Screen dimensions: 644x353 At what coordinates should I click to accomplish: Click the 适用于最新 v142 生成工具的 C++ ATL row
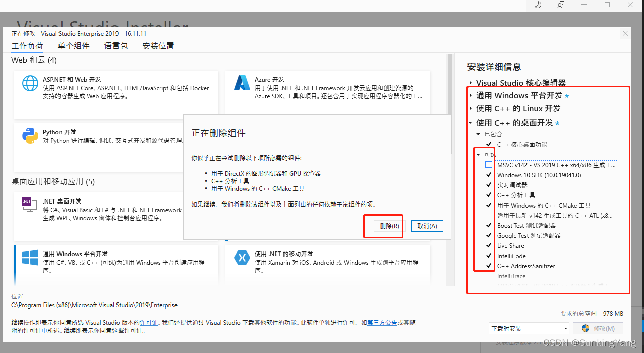pos(555,215)
